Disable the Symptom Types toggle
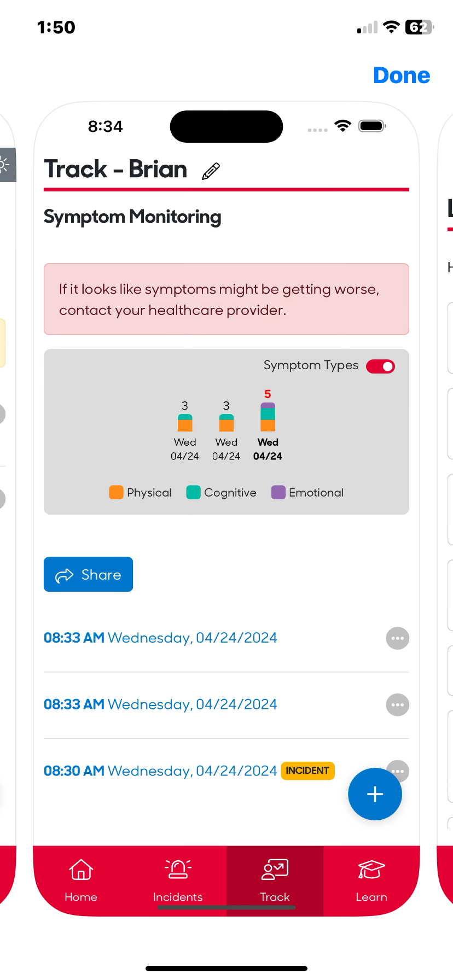This screenshot has height=980, width=453. 380,366
